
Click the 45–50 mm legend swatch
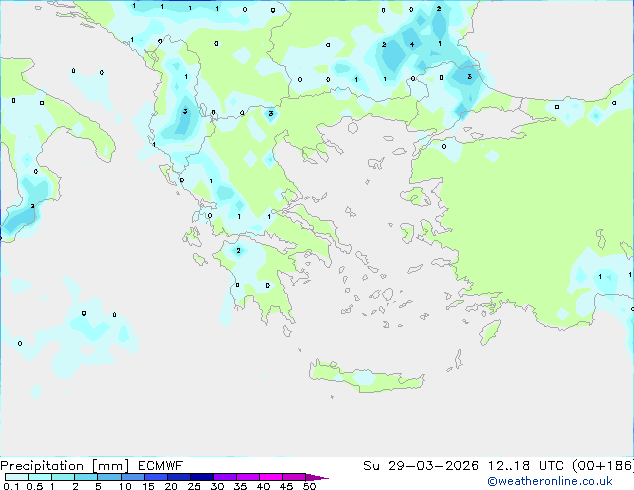coord(294,477)
